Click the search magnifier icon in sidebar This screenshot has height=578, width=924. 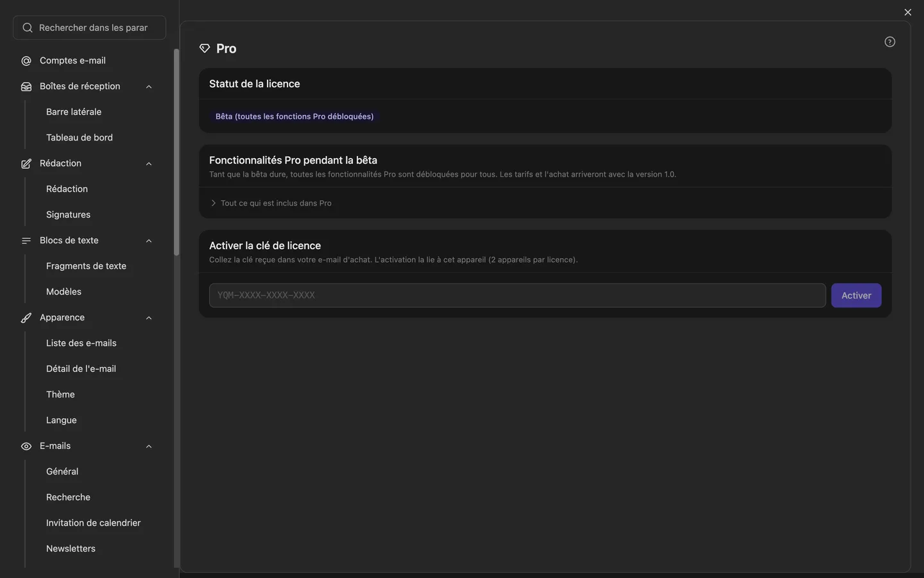click(x=28, y=28)
